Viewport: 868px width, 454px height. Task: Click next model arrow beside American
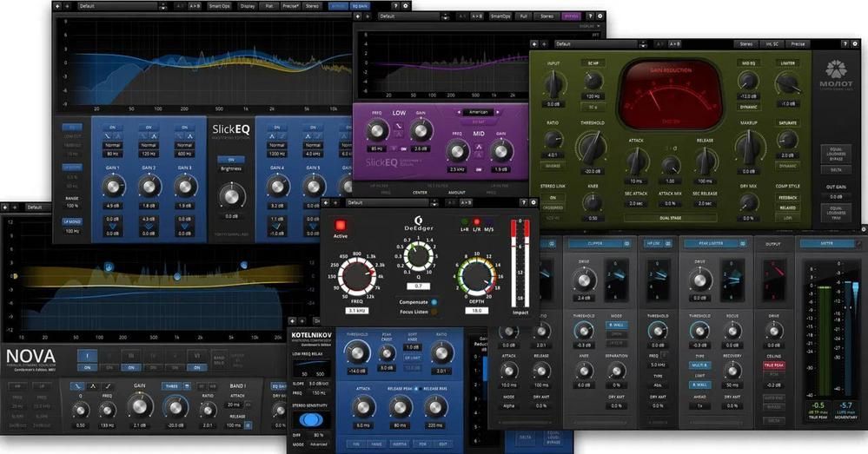click(498, 112)
